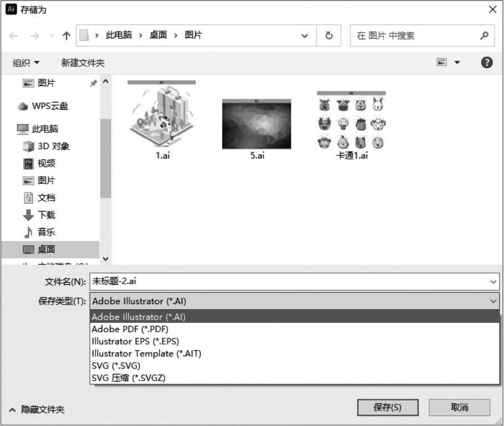
Task: Click the search magnifier icon
Action: click(x=485, y=35)
